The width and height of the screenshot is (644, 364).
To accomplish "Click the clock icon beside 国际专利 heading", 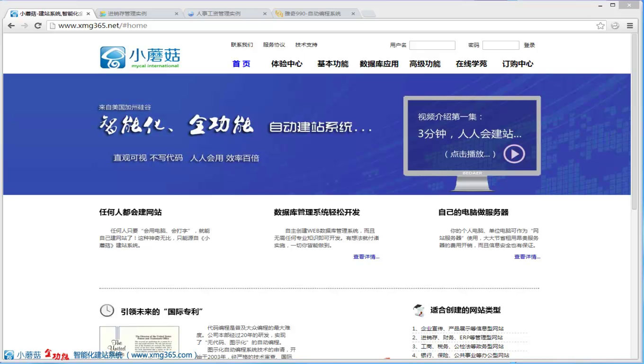I will coord(107,310).
